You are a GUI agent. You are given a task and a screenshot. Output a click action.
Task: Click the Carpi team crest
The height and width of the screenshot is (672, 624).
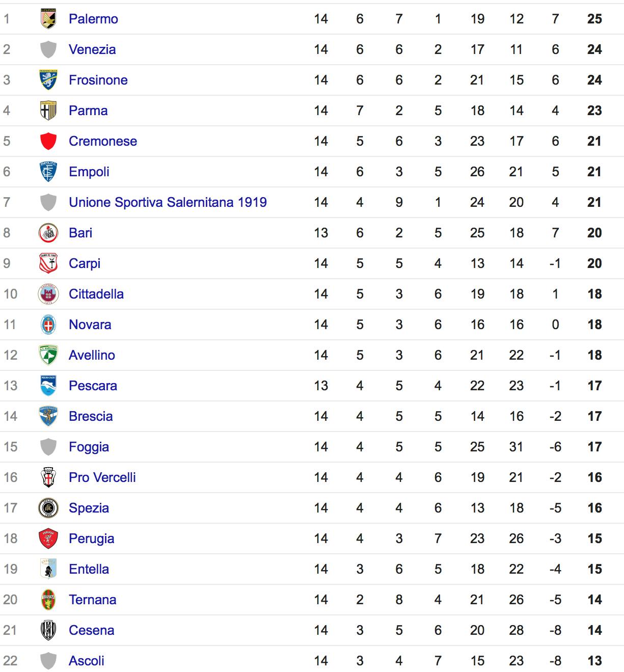(48, 263)
